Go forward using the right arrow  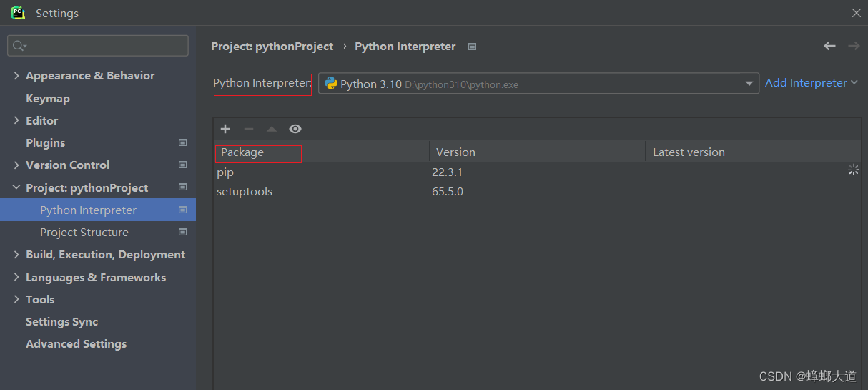click(854, 46)
